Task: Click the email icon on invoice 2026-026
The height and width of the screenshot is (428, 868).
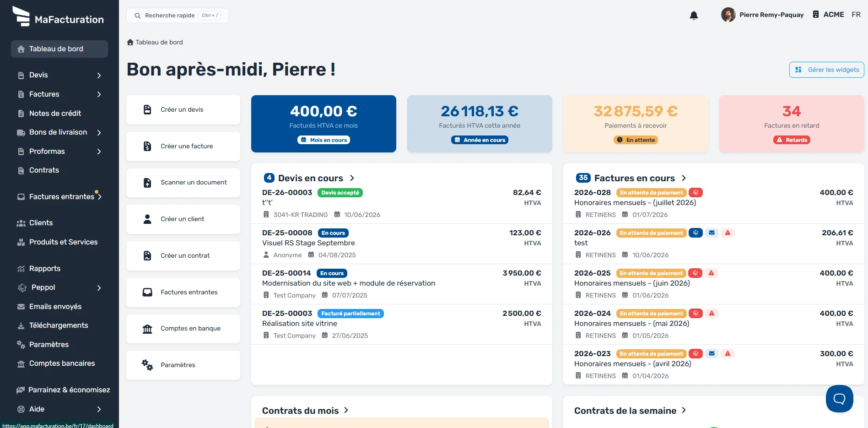Action: (x=712, y=233)
